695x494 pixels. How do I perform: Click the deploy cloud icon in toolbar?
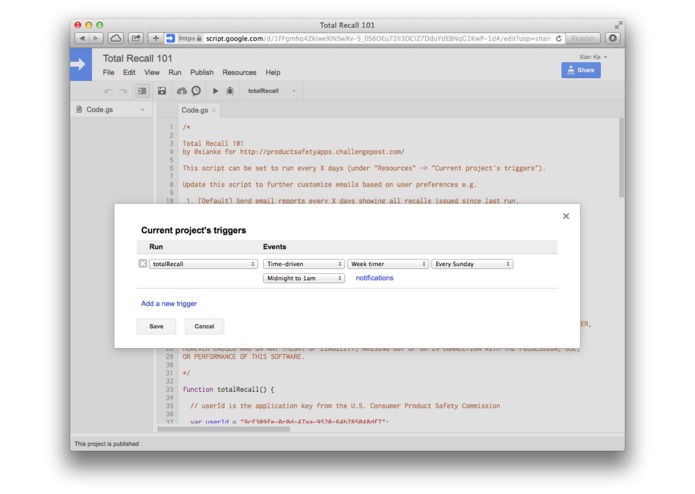point(182,91)
